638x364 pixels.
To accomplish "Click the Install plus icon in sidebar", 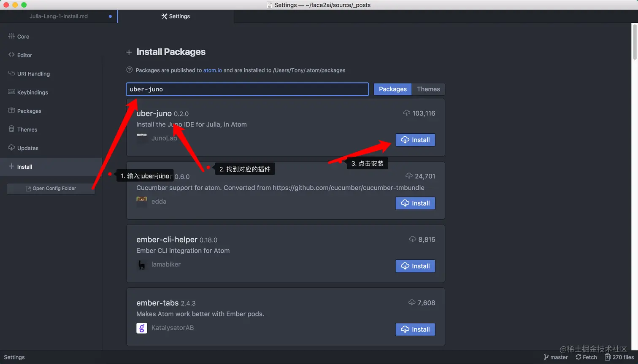I will [11, 166].
